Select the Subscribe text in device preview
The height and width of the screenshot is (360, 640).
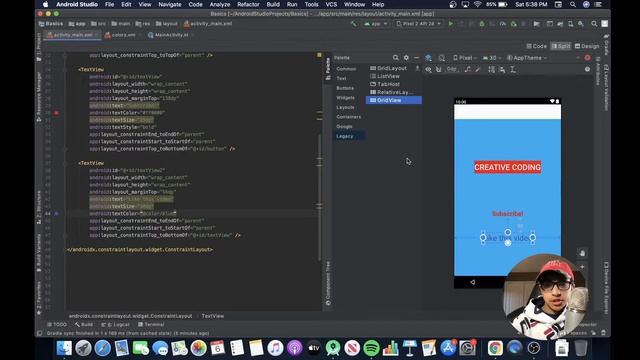tap(507, 213)
